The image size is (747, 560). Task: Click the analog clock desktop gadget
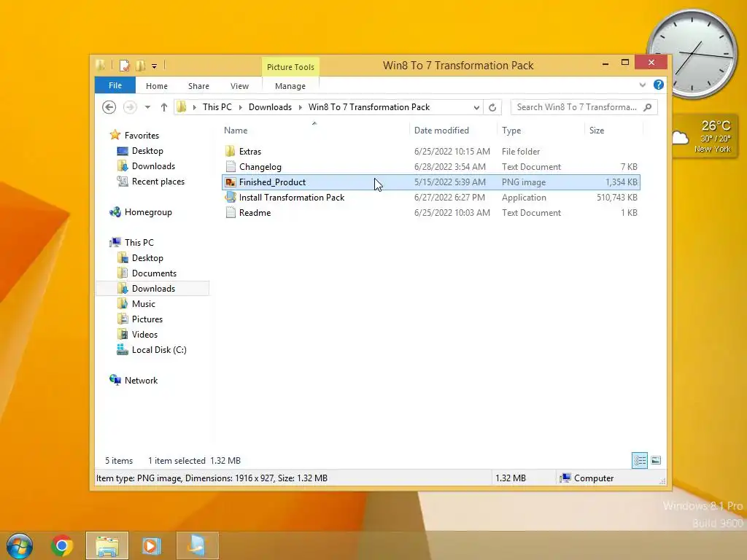click(692, 54)
